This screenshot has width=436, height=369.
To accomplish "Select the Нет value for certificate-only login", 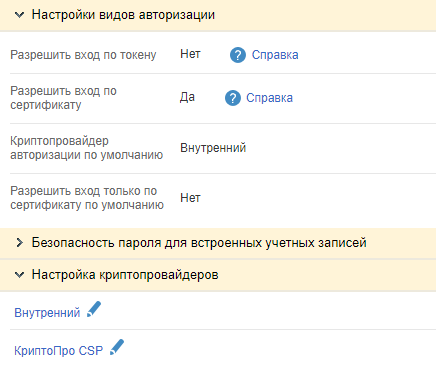I will click(190, 198).
